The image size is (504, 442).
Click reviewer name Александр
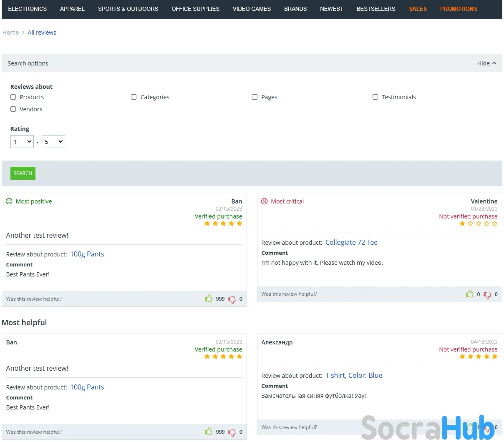pos(277,342)
